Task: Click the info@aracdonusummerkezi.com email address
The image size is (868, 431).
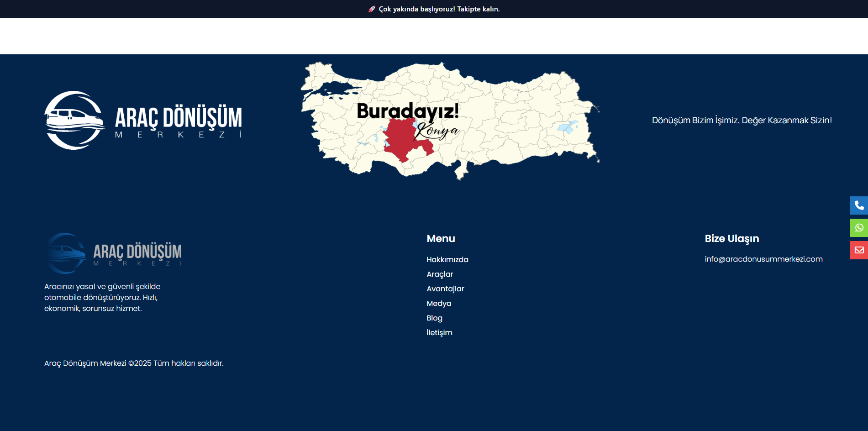Action: click(x=763, y=259)
